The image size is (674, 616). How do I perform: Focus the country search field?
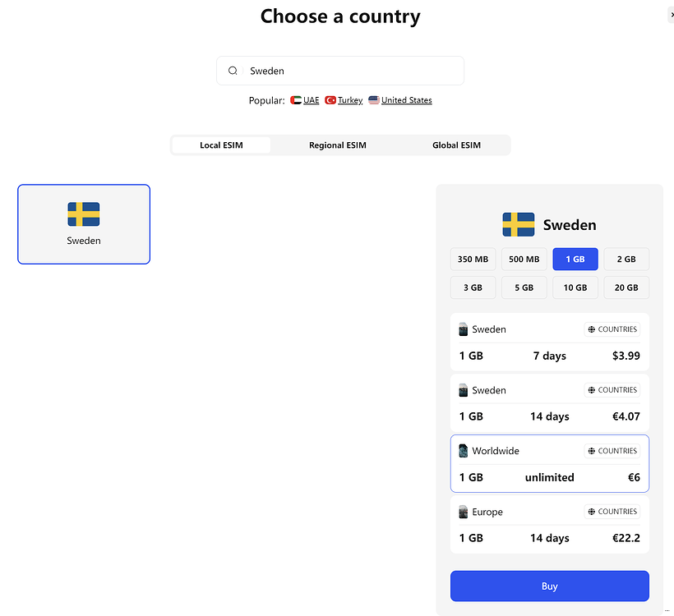point(349,71)
